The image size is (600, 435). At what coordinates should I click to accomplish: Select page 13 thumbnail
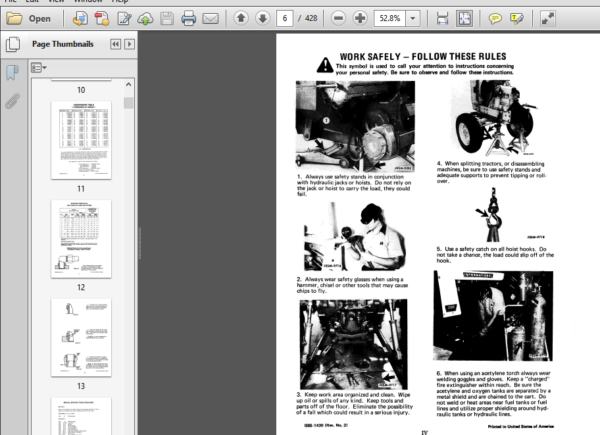click(81, 338)
